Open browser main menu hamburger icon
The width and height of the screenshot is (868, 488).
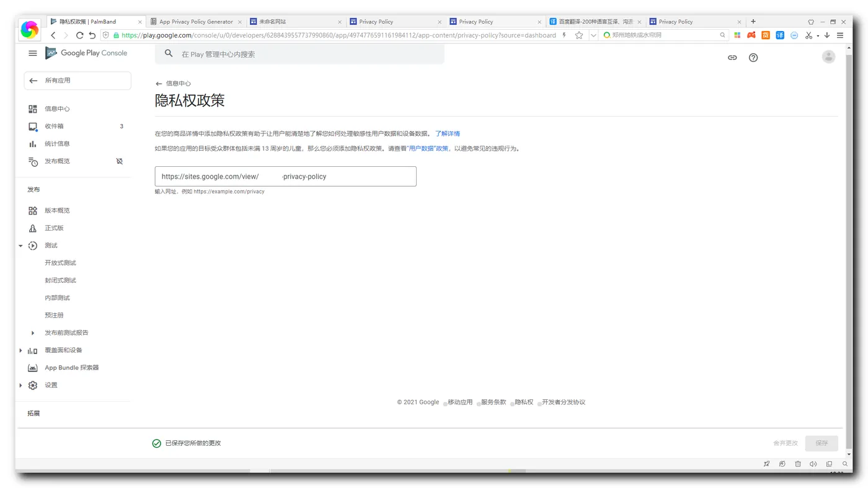(840, 35)
